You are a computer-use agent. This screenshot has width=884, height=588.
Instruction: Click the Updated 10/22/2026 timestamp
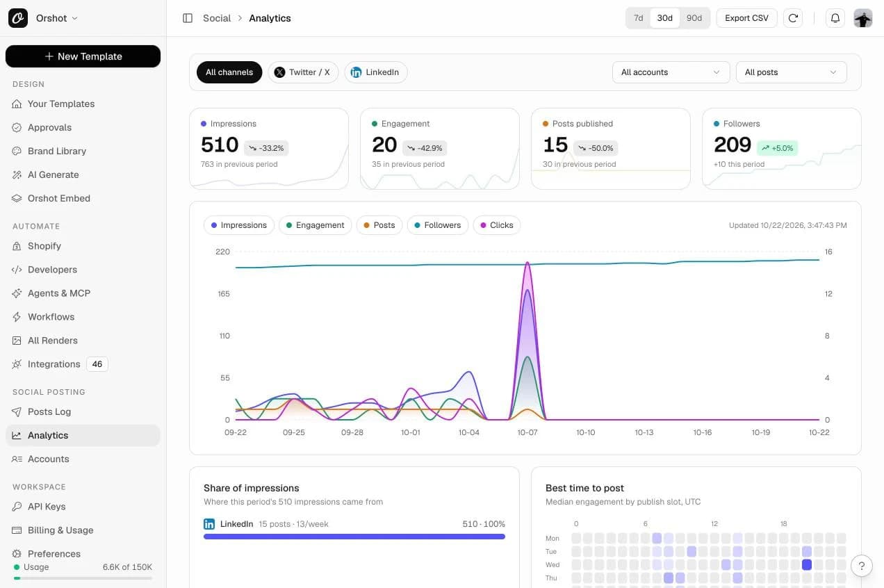tap(788, 225)
